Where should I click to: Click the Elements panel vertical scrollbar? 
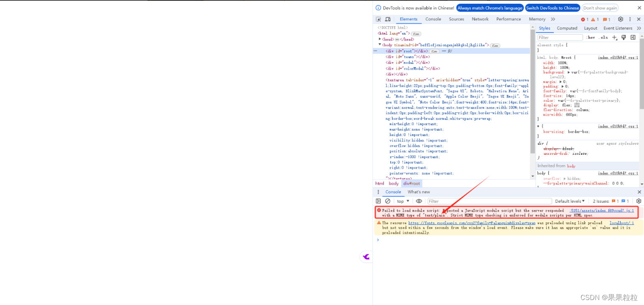coord(533,91)
